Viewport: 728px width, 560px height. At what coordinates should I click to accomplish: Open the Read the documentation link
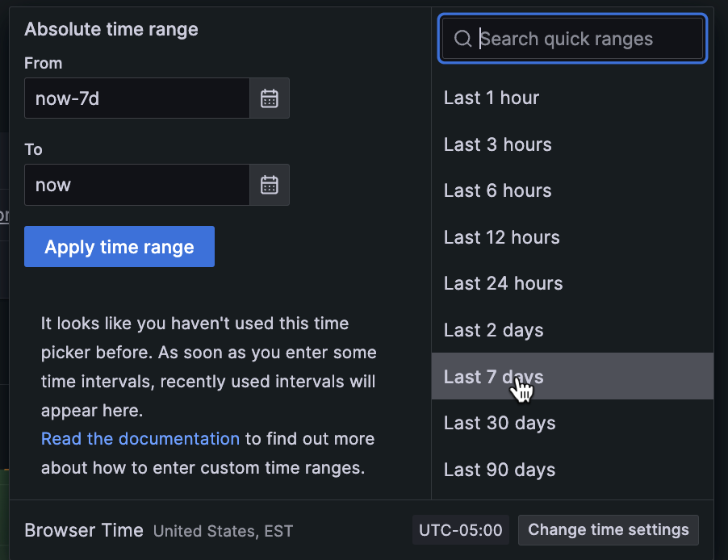[x=140, y=439]
